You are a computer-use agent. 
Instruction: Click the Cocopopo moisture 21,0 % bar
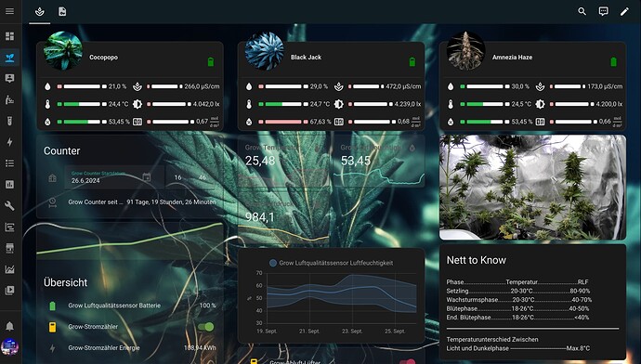82,86
